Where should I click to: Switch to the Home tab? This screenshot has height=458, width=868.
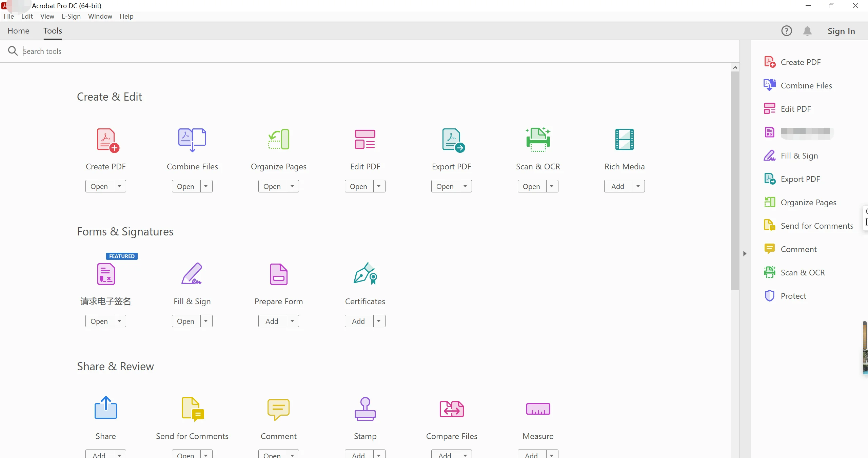tap(18, 31)
